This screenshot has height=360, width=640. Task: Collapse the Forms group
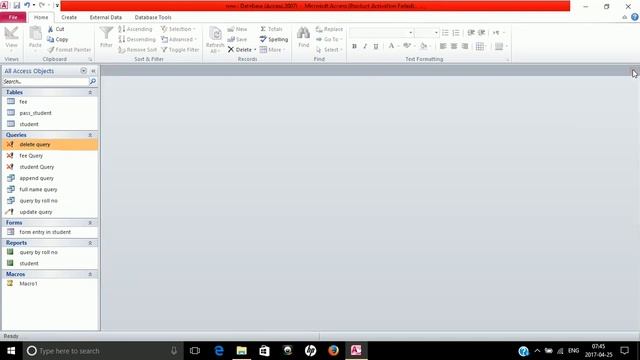pyautogui.click(x=90, y=223)
